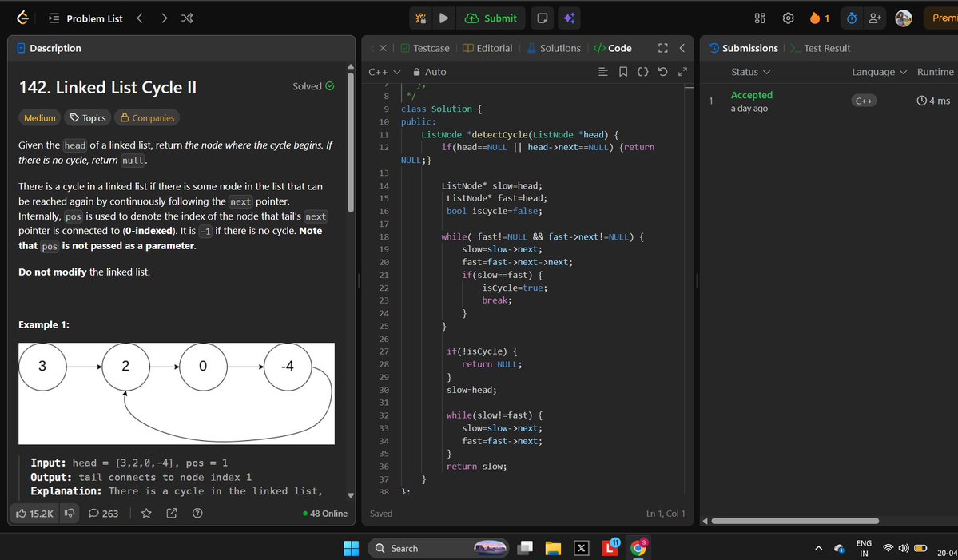Switch to the Editorial tab
The width and height of the screenshot is (958, 560).
487,48
